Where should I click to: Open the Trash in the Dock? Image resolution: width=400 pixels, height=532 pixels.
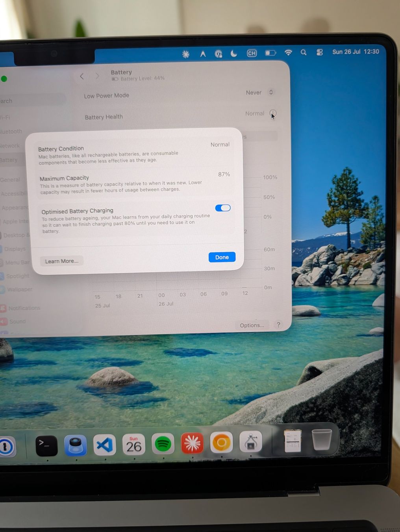[x=322, y=440]
